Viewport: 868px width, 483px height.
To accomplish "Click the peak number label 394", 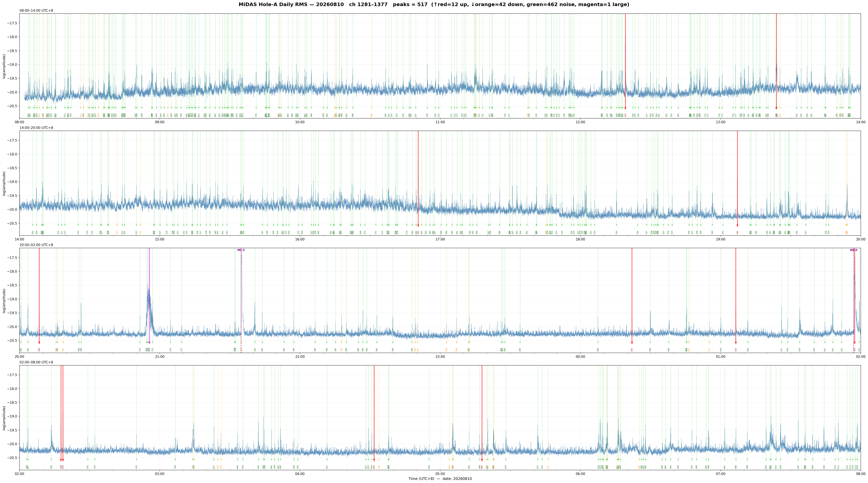I will (x=393, y=349).
